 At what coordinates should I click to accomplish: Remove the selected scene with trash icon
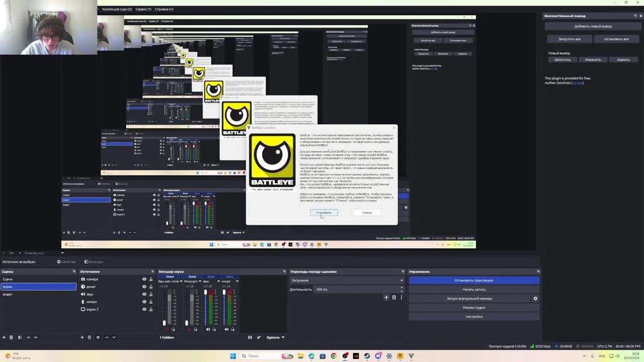click(x=12, y=337)
